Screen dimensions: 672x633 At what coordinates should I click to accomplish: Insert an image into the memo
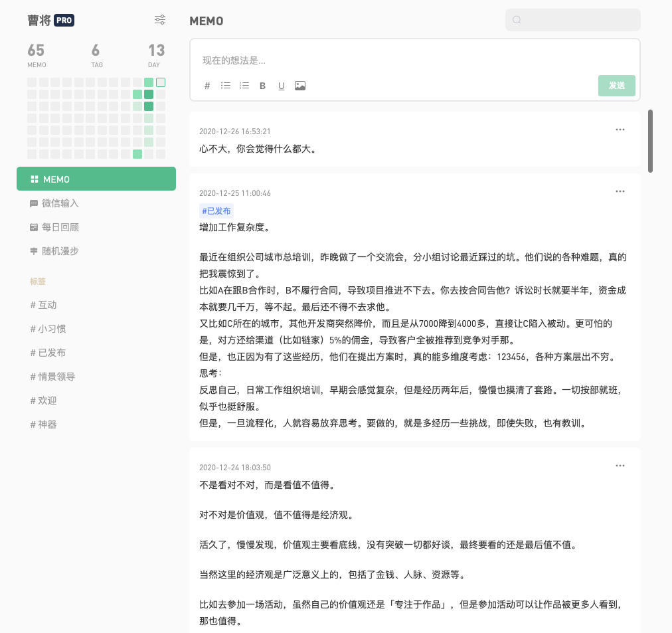click(x=300, y=86)
